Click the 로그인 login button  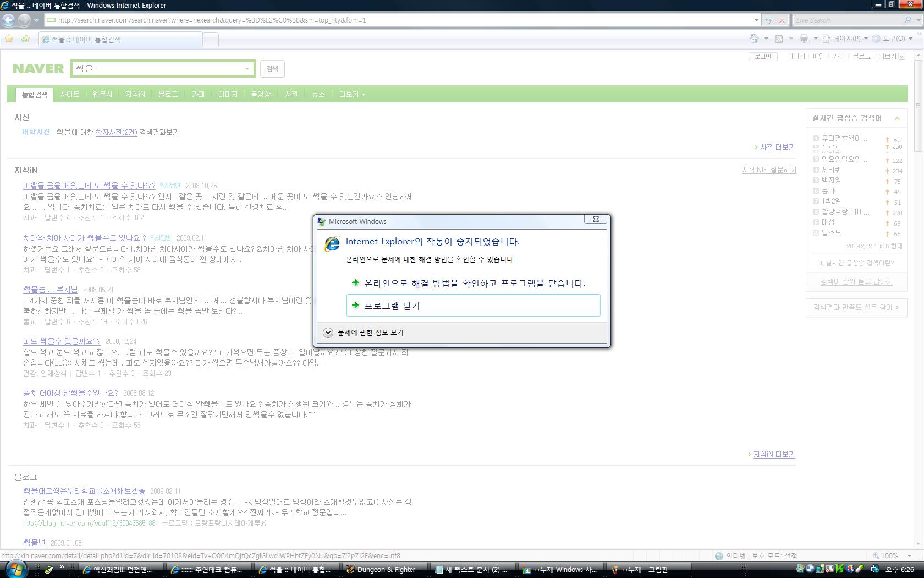tap(763, 57)
